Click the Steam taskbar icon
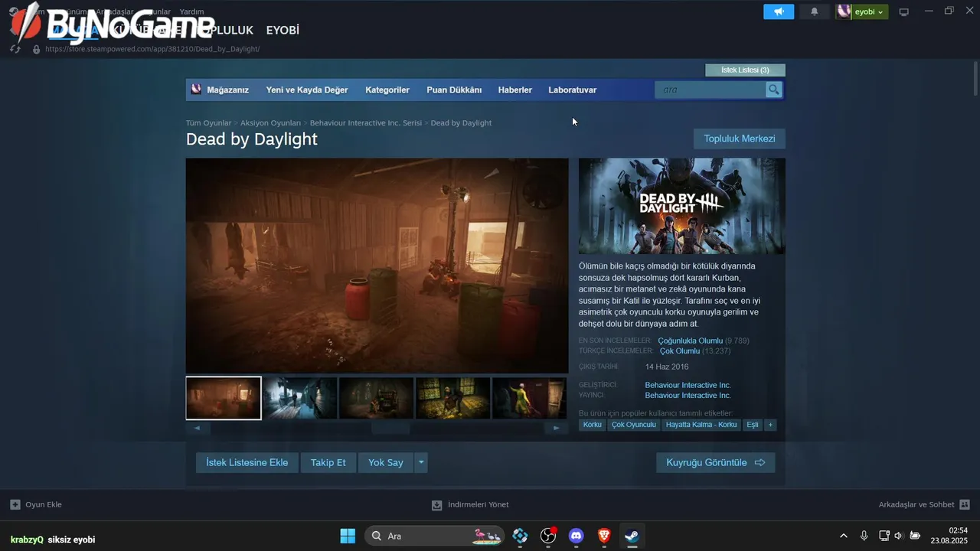980x551 pixels. coord(632,536)
